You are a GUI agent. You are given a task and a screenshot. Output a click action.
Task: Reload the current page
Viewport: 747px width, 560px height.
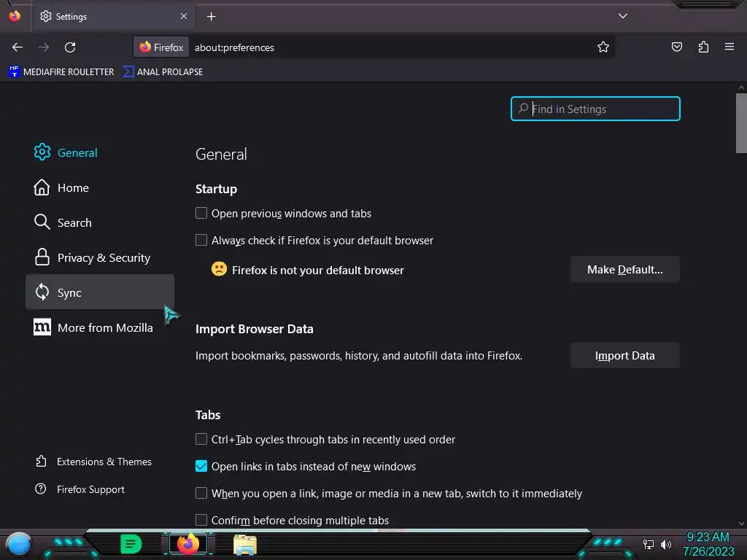(70, 47)
